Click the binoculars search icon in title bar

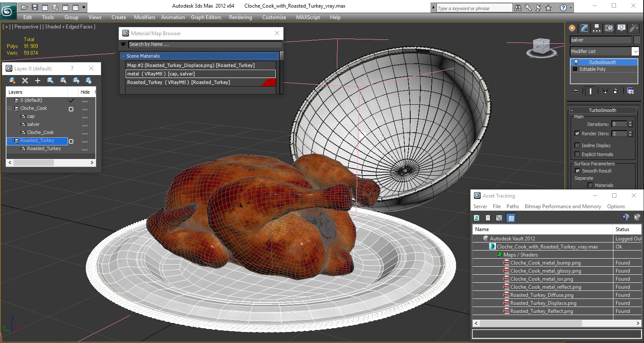point(518,8)
